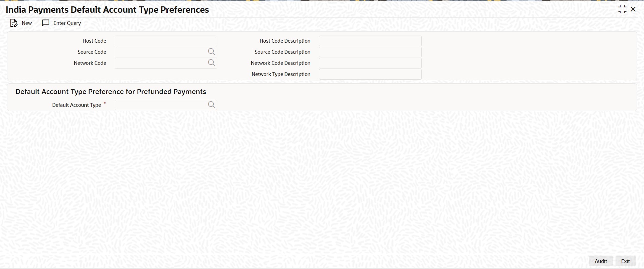Click the Default Account Type label
This screenshot has width=644, height=269.
coord(76,105)
